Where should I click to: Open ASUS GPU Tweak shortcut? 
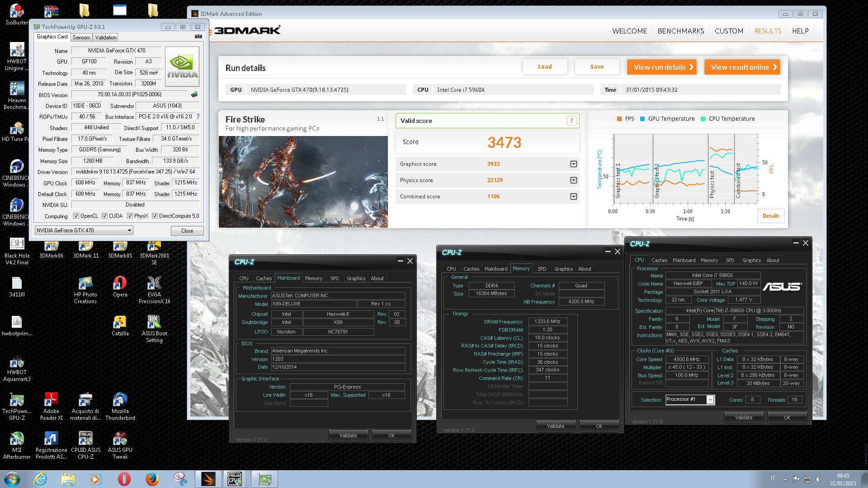(120, 445)
